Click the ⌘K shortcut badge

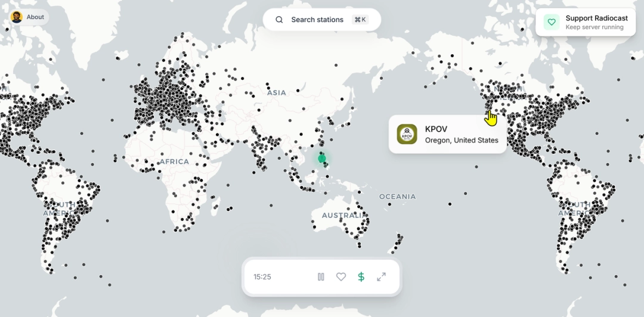click(x=360, y=20)
